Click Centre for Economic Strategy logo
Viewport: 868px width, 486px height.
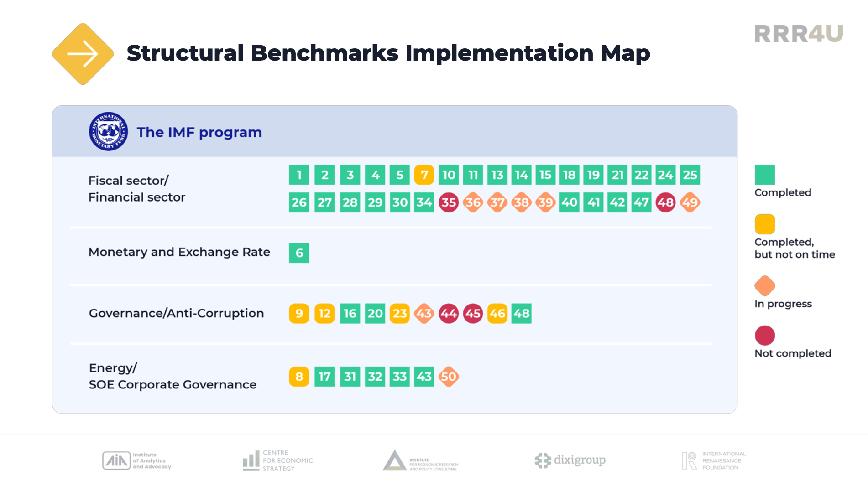coord(278,460)
